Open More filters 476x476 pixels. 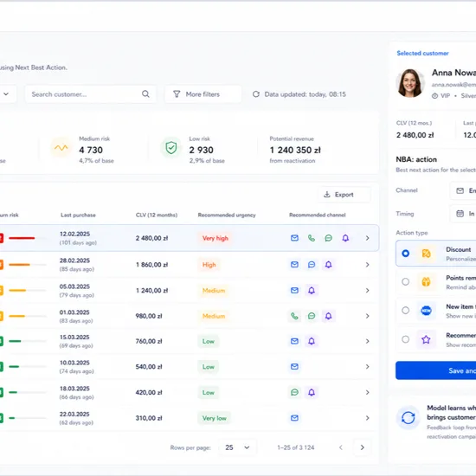[x=203, y=94]
